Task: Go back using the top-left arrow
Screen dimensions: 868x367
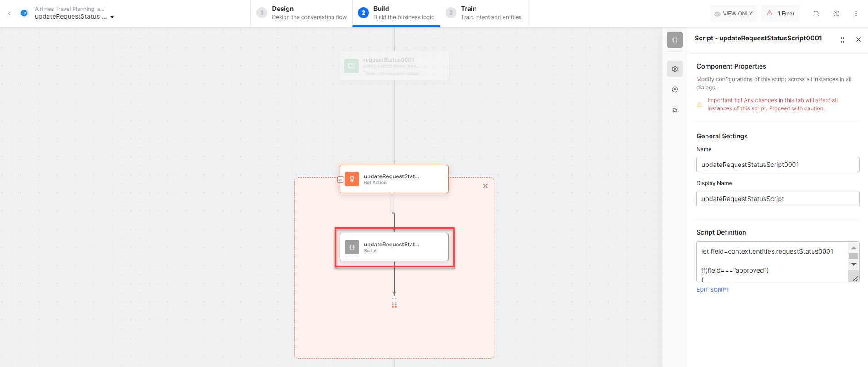Action: coord(10,13)
